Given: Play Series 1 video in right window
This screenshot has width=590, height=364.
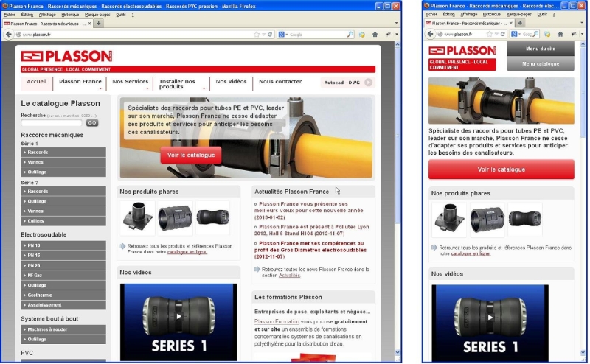Looking at the screenshot, I should pyautogui.click(x=490, y=318).
